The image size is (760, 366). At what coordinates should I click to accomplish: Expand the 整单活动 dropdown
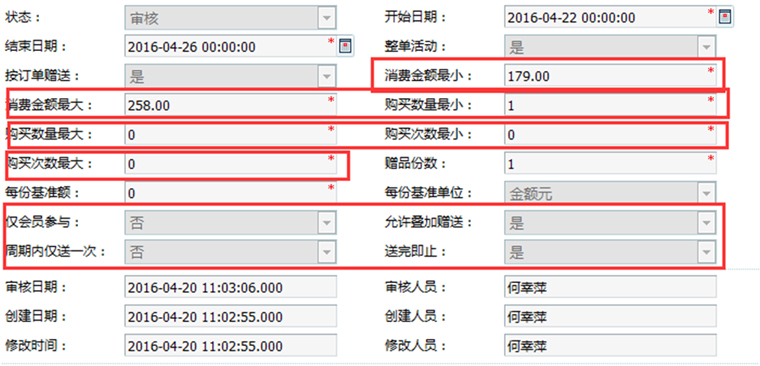[706, 47]
